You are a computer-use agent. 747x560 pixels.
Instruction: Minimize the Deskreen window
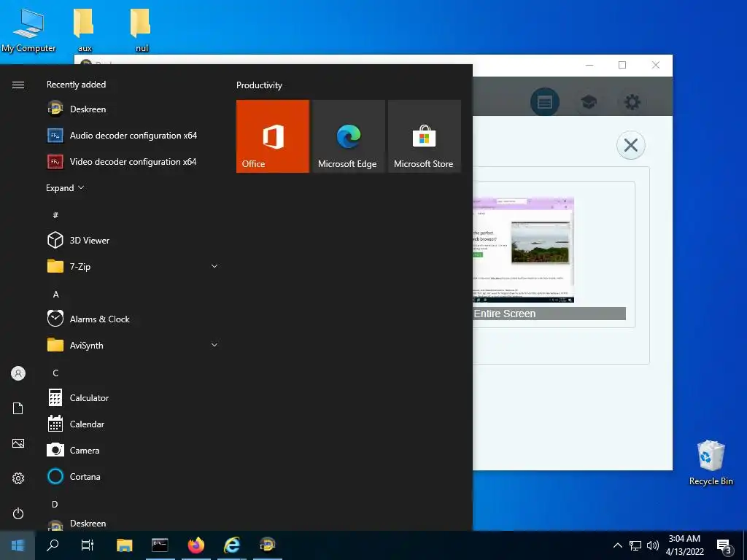pyautogui.click(x=589, y=65)
